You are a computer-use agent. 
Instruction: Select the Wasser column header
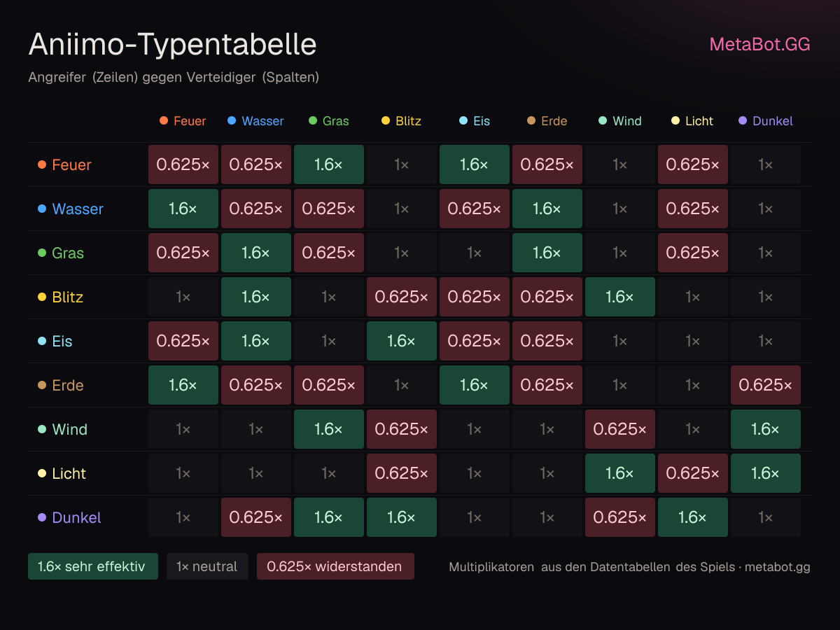coord(255,121)
